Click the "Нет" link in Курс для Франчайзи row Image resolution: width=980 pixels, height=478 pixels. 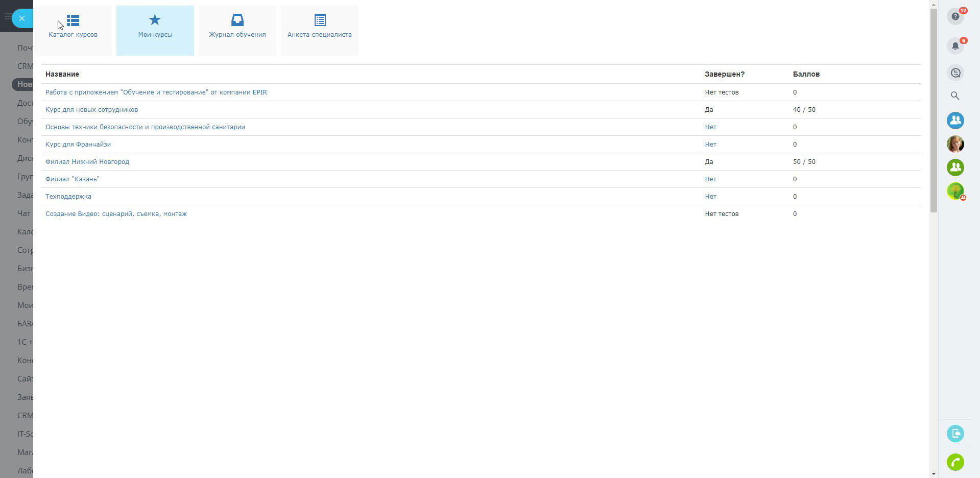click(711, 145)
